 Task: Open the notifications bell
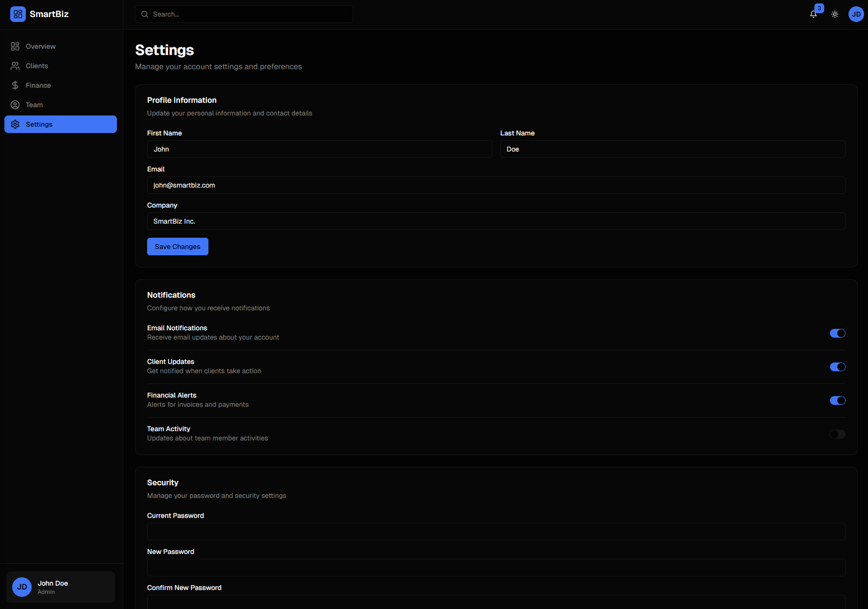pos(812,14)
